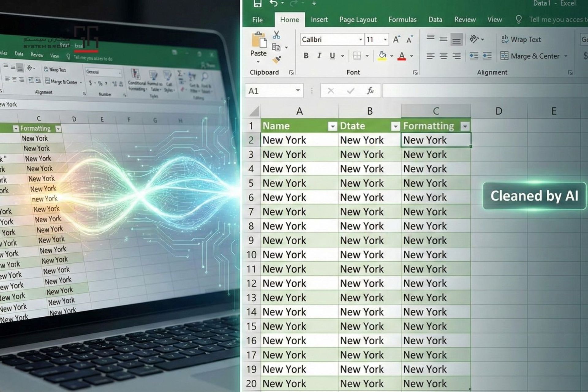Click the Save disk icon

tap(257, 4)
